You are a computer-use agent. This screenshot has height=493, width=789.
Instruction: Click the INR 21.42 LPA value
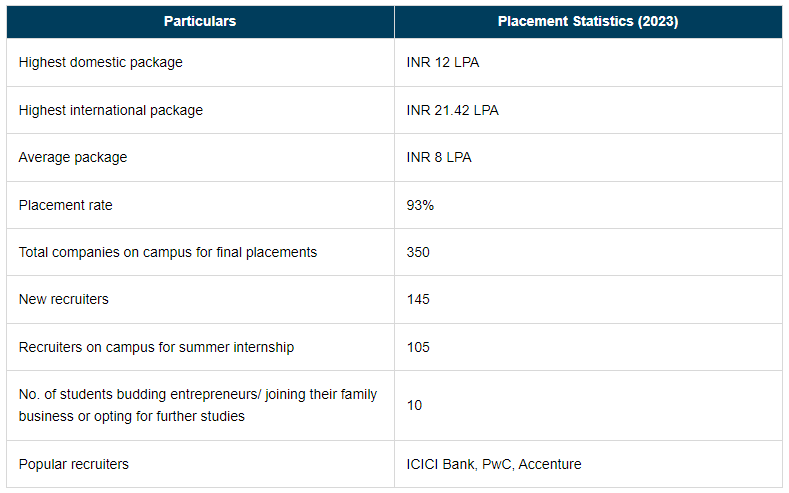tap(453, 110)
